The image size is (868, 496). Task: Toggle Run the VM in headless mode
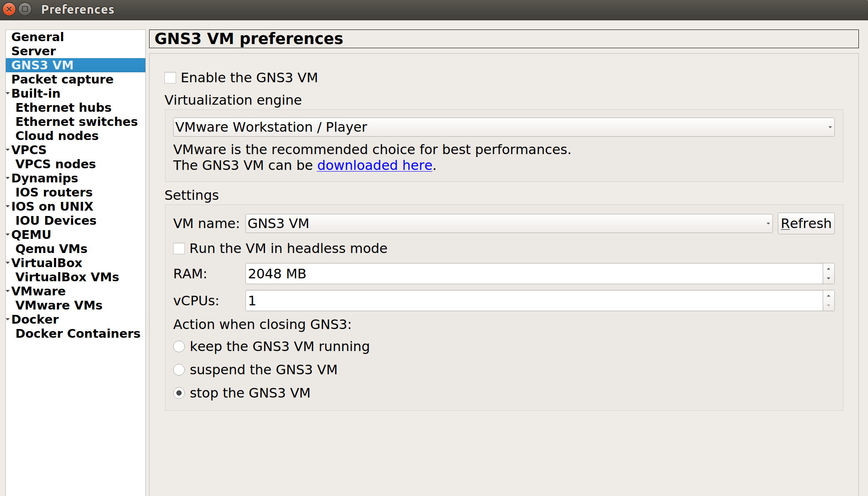click(179, 248)
